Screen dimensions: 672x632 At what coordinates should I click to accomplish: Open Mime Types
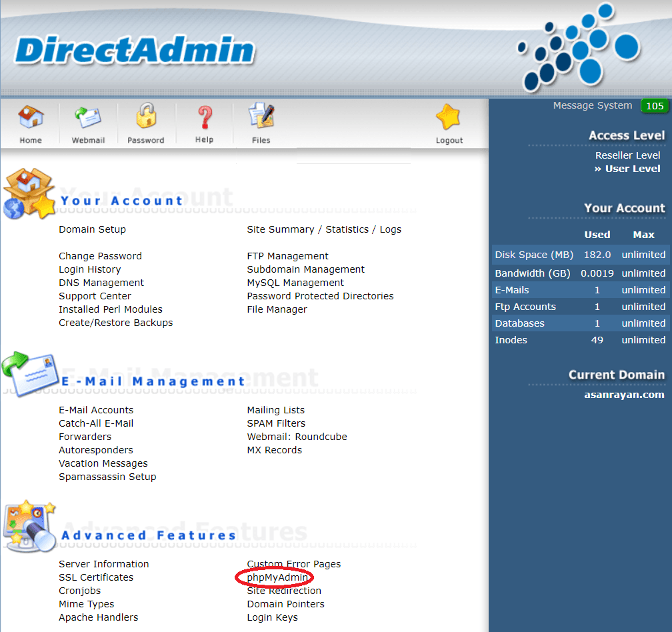point(86,604)
